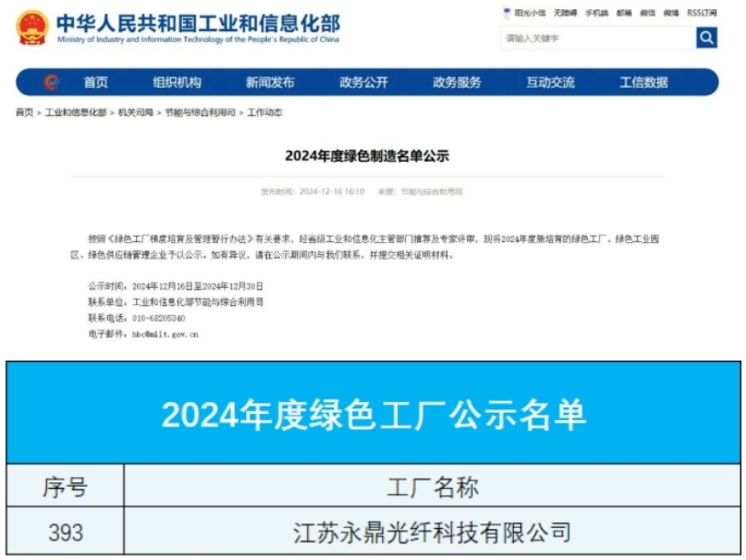Select 互动交流 navigation item

[x=550, y=82]
